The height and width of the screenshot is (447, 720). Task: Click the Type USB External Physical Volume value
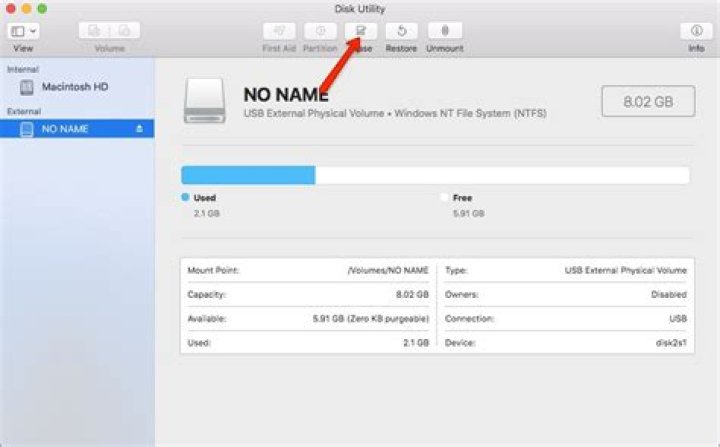[625, 270]
